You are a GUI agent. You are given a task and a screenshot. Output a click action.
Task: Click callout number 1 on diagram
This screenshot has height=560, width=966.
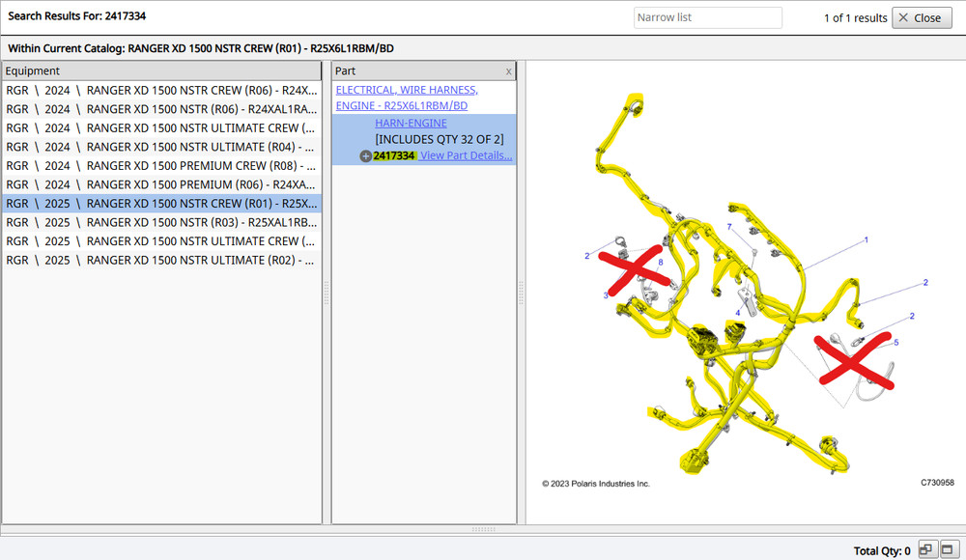click(867, 239)
